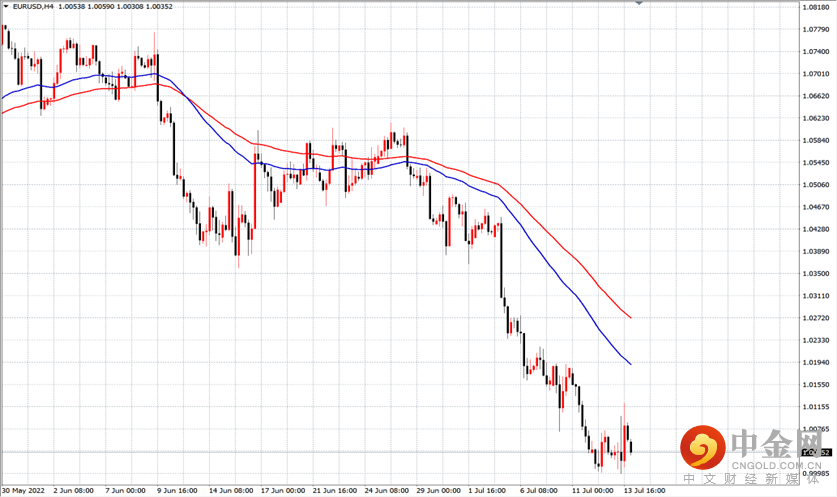Click price label 1.01550 on the axis
This screenshot has height=497, width=837.
point(816,384)
